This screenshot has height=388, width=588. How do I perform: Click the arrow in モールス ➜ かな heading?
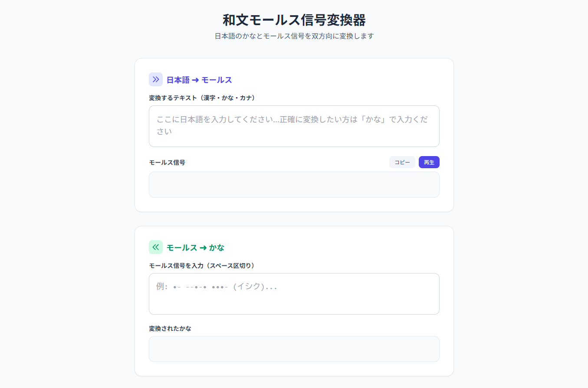[x=204, y=248]
